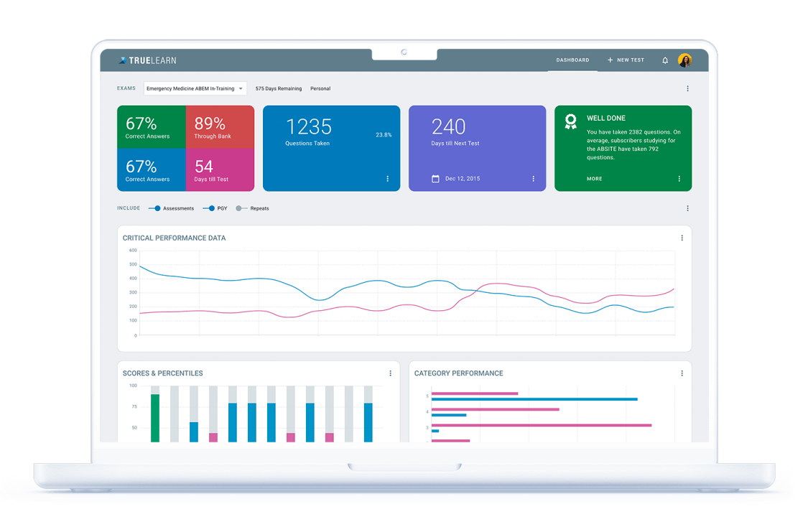Start a New Test
Viewport: 808px width, 532px height.
pyautogui.click(x=626, y=60)
